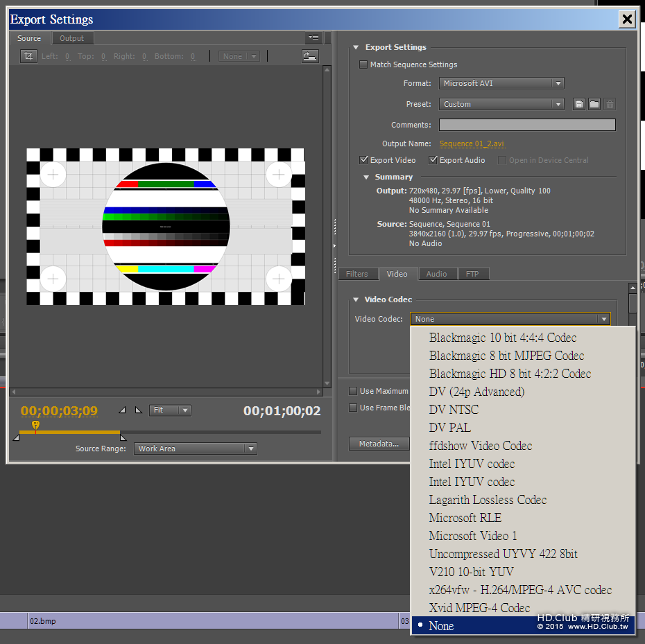
Task: Activate the crop output video tool
Action: click(28, 56)
